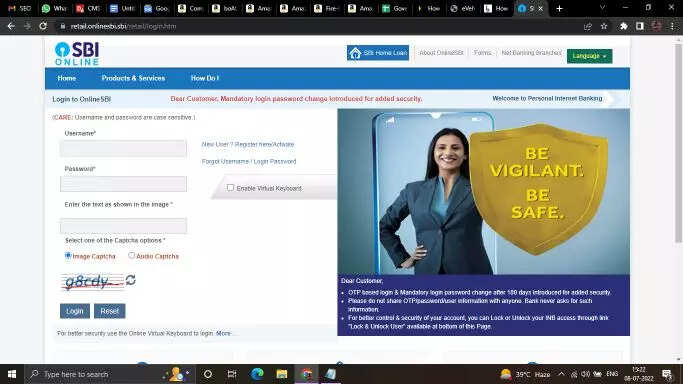Open the Forms link
Screen dimensions: 683x384
pyautogui.click(x=482, y=53)
